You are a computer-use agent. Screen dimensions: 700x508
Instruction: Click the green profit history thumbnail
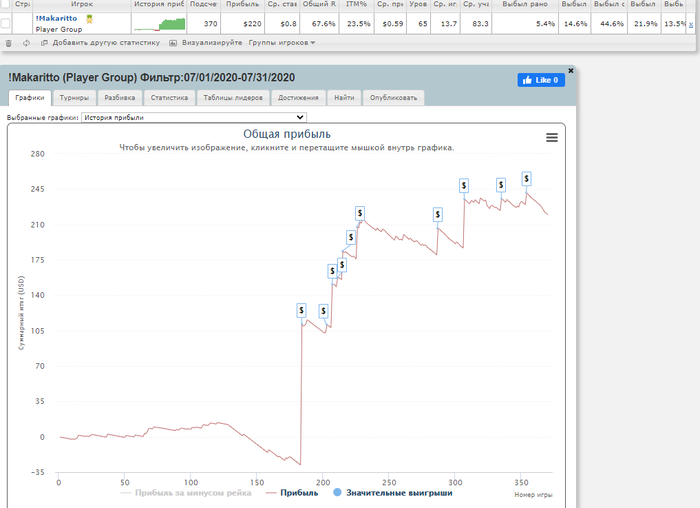(x=159, y=24)
